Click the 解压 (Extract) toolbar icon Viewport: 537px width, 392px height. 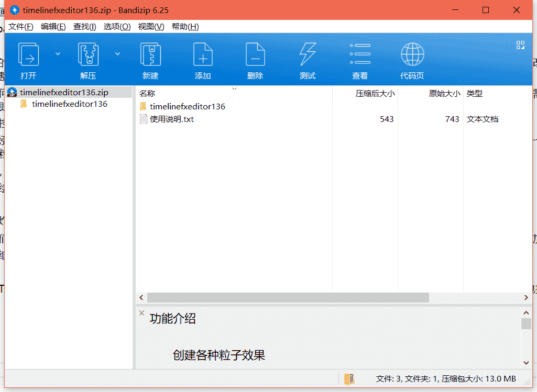tap(88, 54)
